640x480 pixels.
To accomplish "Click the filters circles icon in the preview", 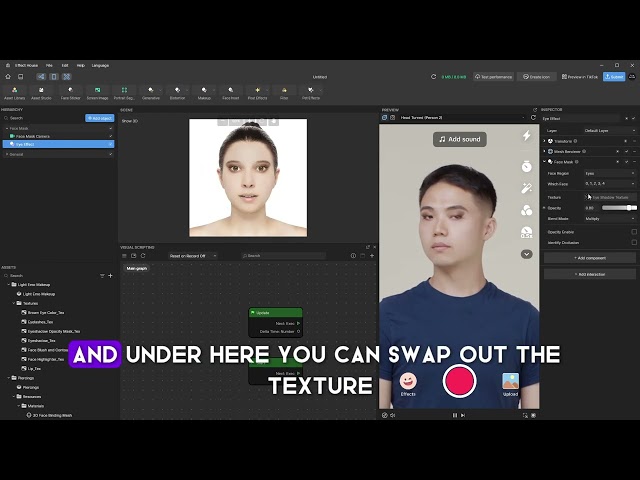I will [527, 210].
